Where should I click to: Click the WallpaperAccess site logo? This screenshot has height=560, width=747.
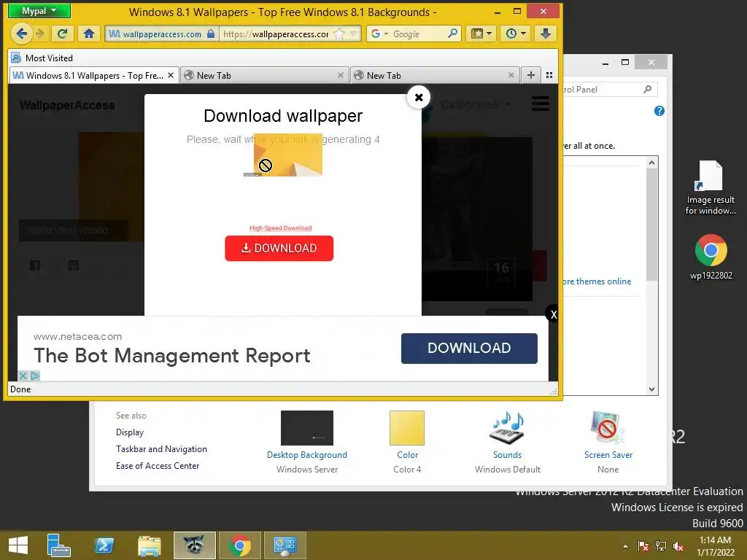(67, 105)
